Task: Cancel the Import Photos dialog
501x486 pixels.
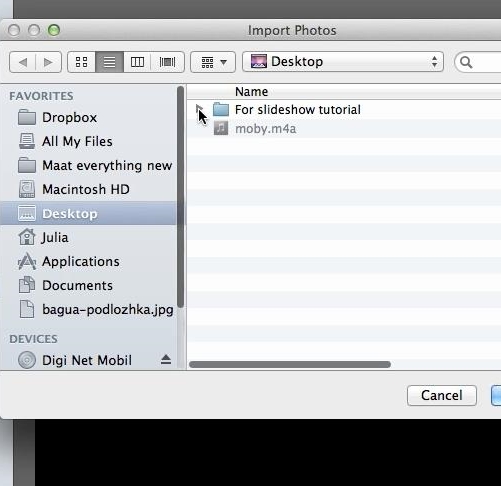Action: tap(442, 395)
